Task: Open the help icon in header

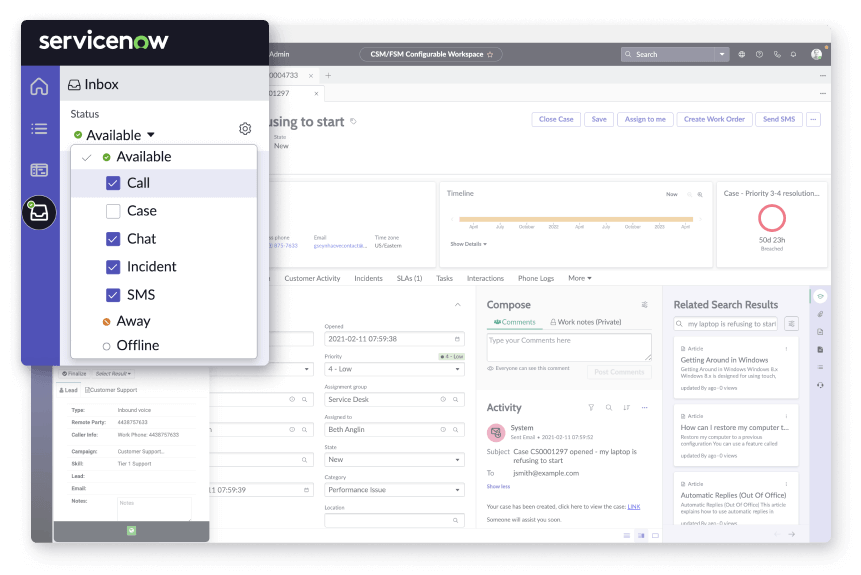Action: 759,54
